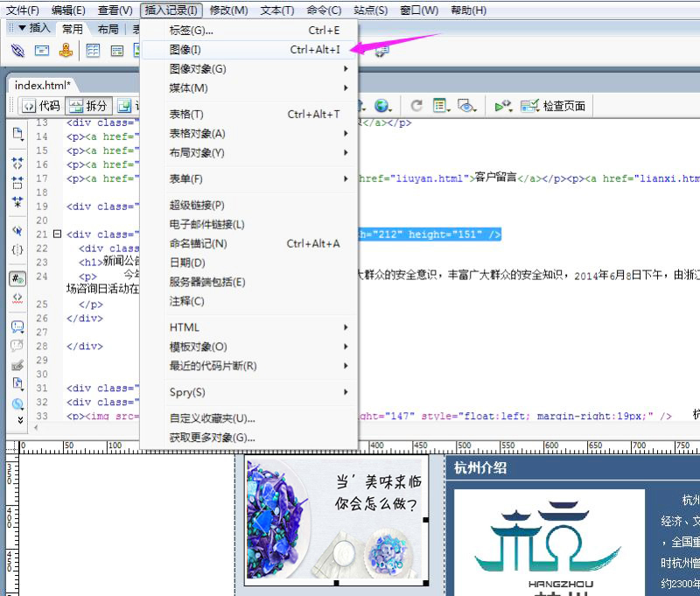Click the Select Parent Tag icon

coord(17,231)
